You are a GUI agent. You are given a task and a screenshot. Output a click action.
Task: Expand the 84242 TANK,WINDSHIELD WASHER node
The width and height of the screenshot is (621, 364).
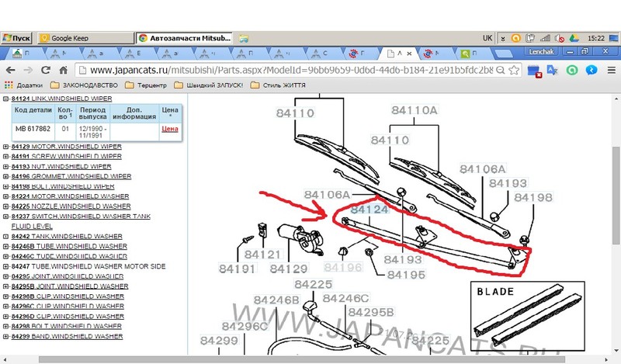pos(5,237)
